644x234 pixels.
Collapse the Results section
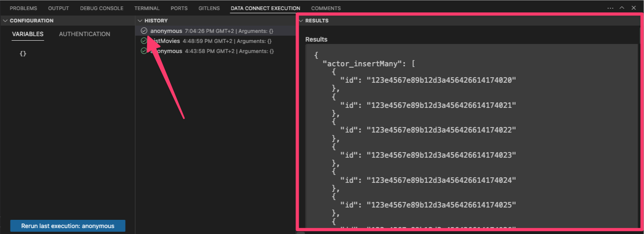coord(301,21)
